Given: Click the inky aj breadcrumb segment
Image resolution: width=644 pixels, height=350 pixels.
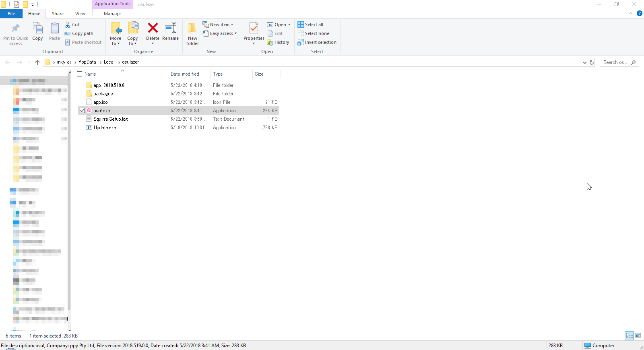Looking at the screenshot, I should pyautogui.click(x=64, y=62).
